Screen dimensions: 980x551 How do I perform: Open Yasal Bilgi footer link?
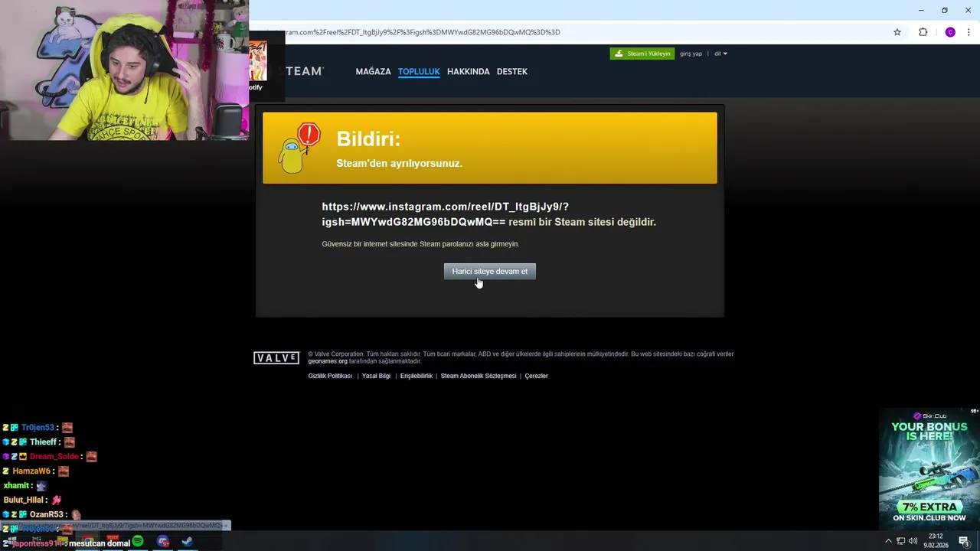coord(376,376)
